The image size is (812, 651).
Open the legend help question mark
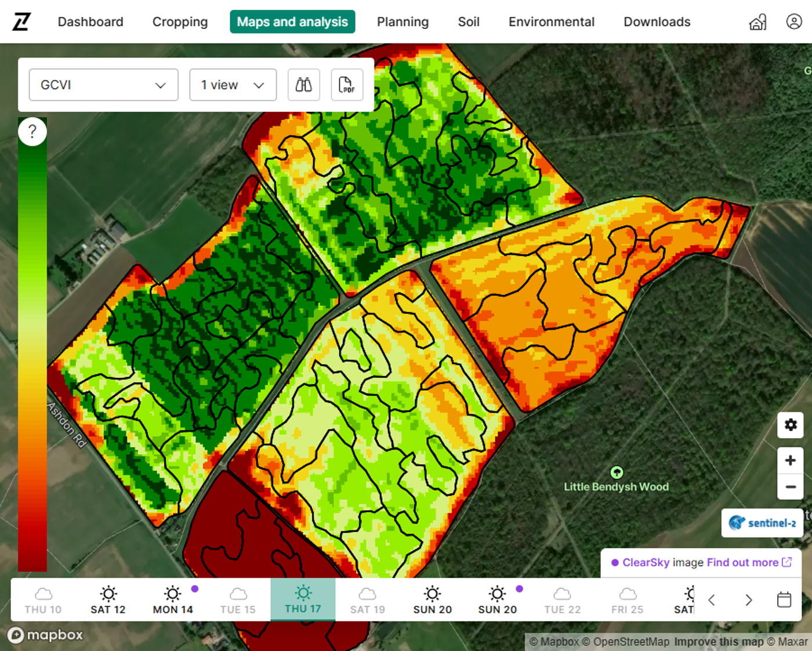pos(32,132)
